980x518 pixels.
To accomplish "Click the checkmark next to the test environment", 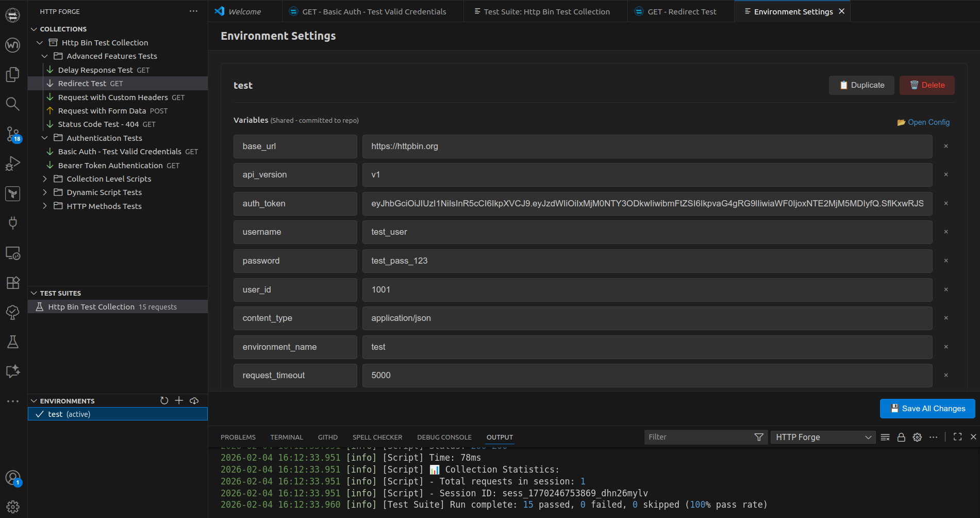I will point(39,414).
